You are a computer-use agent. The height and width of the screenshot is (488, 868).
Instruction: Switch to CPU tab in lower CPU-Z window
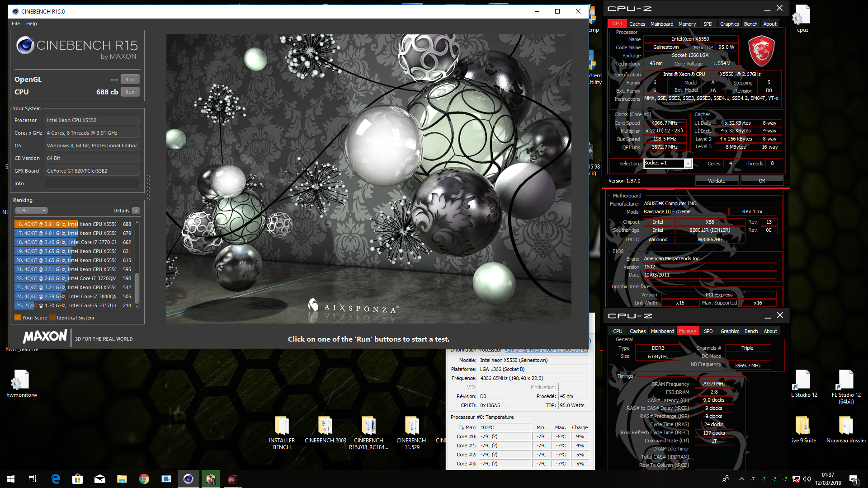coord(618,331)
